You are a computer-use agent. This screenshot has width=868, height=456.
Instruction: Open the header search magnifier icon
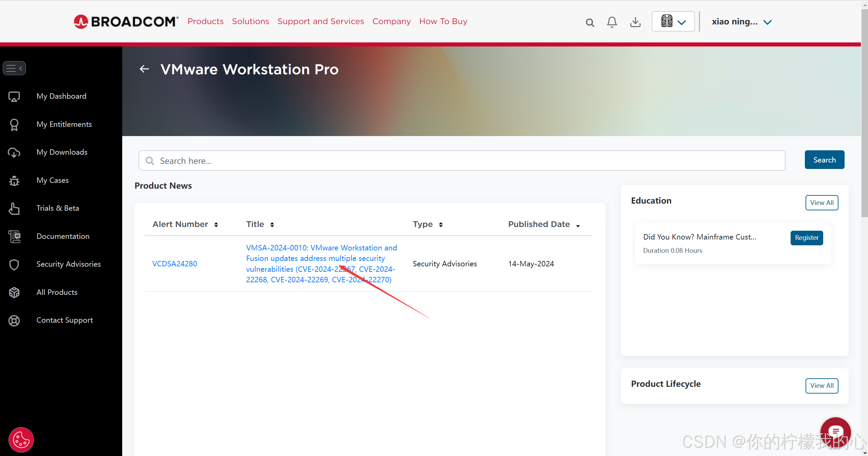point(590,22)
